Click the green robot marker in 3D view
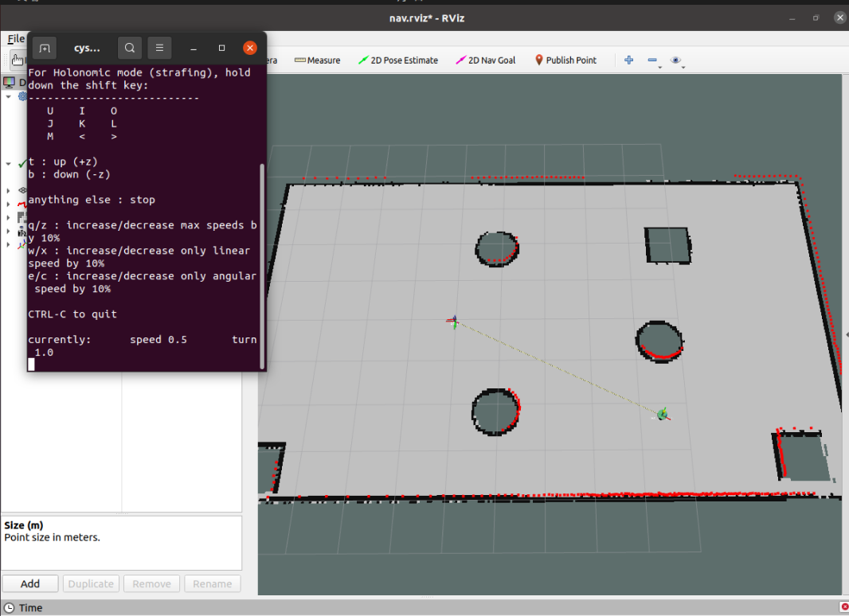The width and height of the screenshot is (849, 616). pos(662,415)
